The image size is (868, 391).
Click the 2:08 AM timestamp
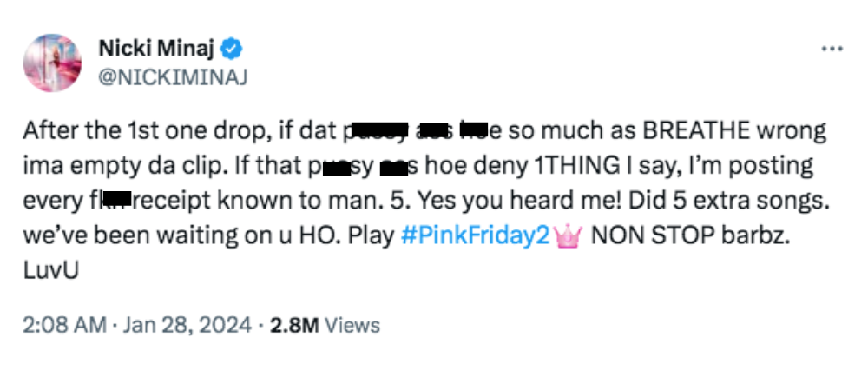click(62, 325)
